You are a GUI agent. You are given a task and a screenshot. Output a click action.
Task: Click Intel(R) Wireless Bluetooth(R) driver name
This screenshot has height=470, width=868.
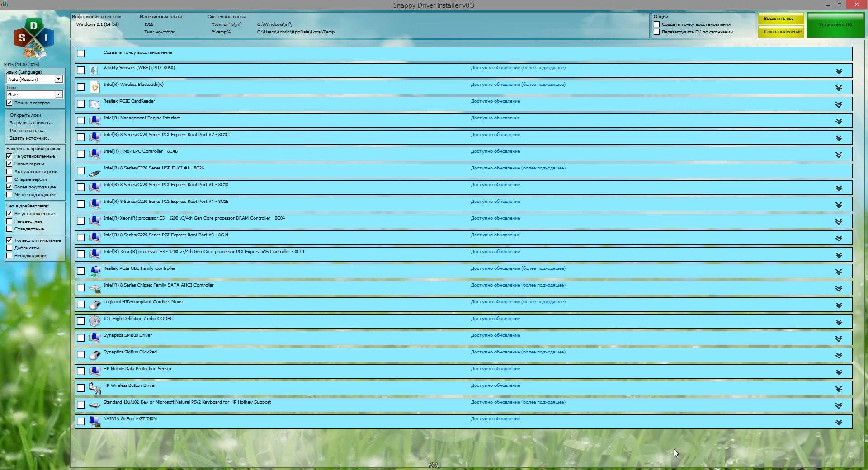tap(133, 85)
